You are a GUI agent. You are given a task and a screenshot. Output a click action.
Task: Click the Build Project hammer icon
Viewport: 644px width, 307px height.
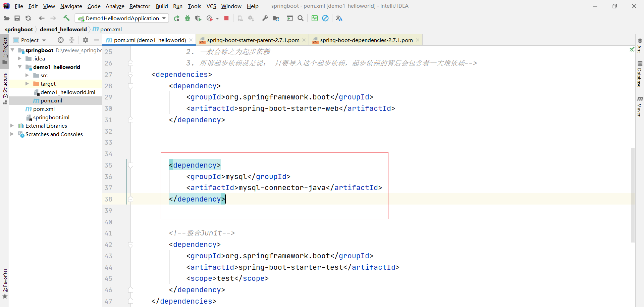[x=66, y=18]
